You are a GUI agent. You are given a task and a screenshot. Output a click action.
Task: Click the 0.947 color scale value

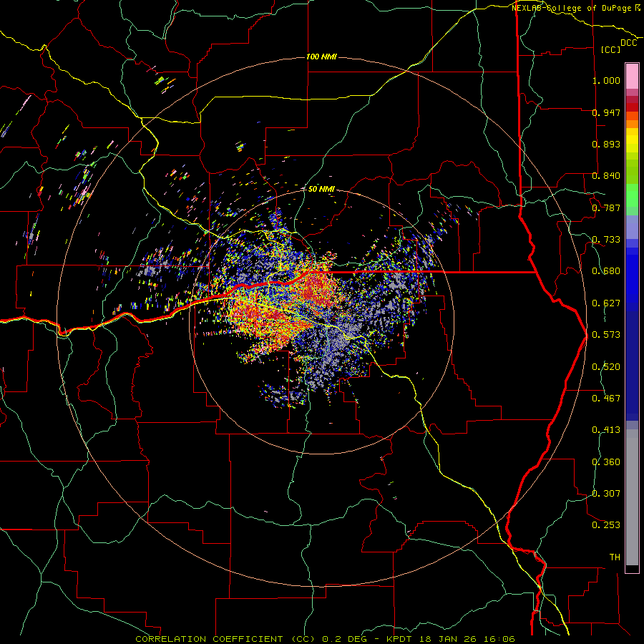606,112
